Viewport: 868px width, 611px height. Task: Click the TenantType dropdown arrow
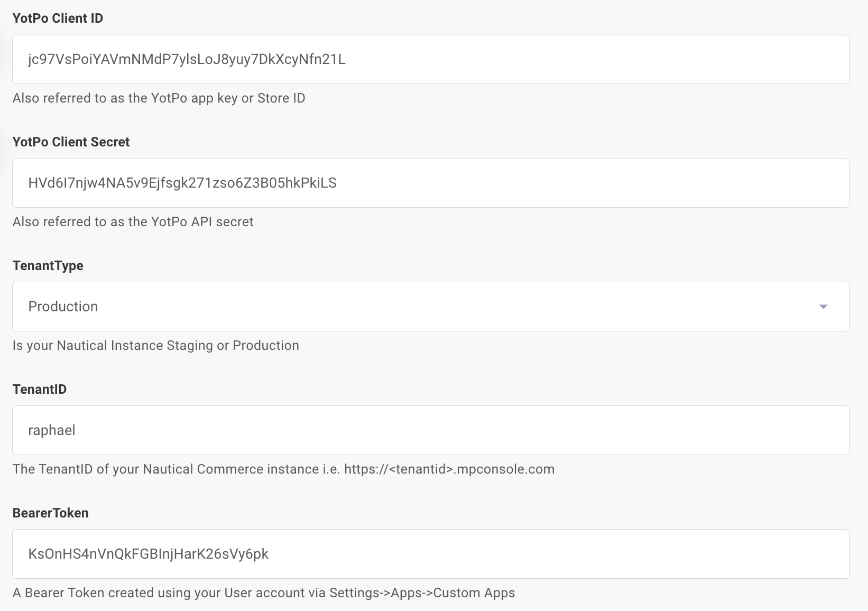click(x=824, y=307)
